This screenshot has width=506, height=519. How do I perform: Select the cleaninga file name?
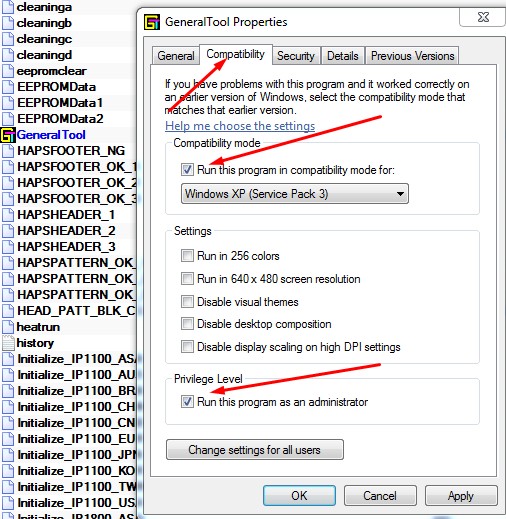tap(44, 7)
